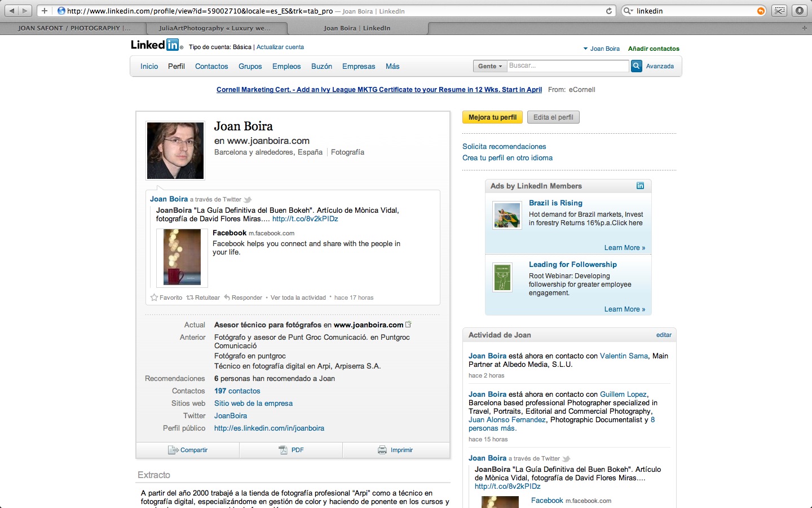Click the Buscar search input field
Viewport: 812px width, 508px height.
click(567, 66)
